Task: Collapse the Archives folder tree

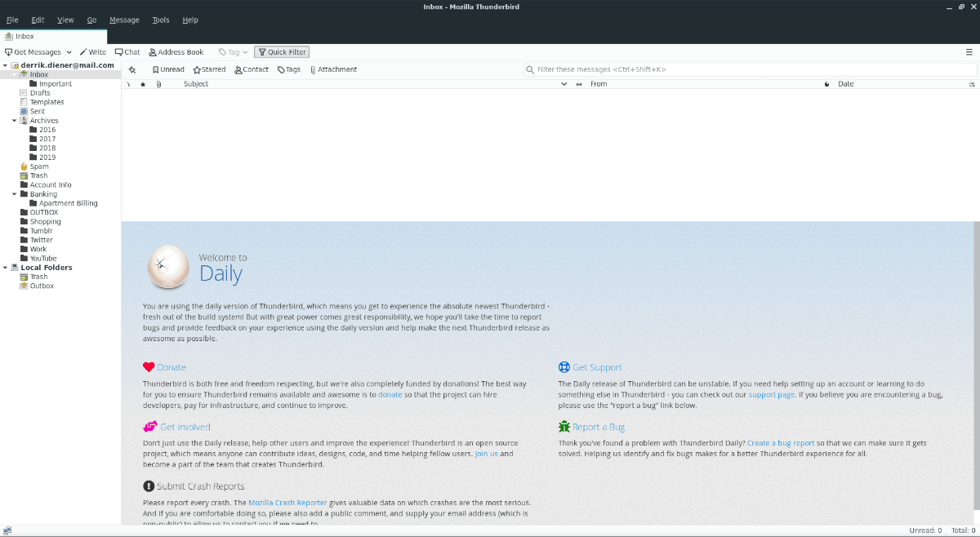Action: pos(14,121)
